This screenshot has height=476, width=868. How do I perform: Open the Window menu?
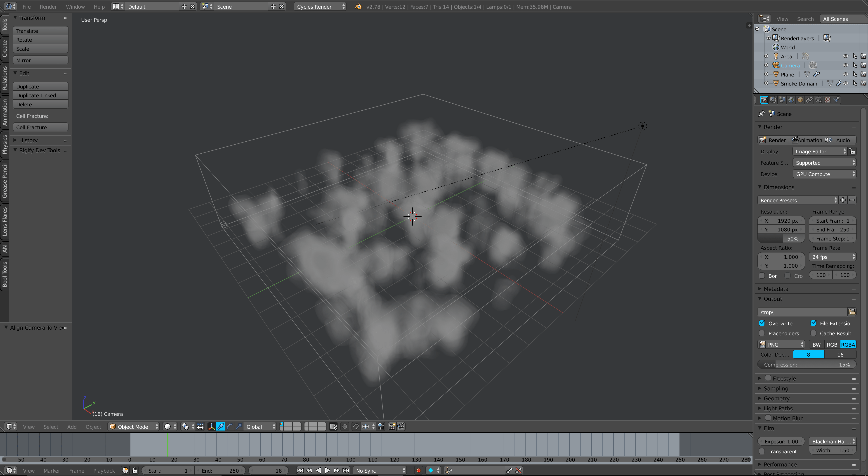[x=75, y=6]
